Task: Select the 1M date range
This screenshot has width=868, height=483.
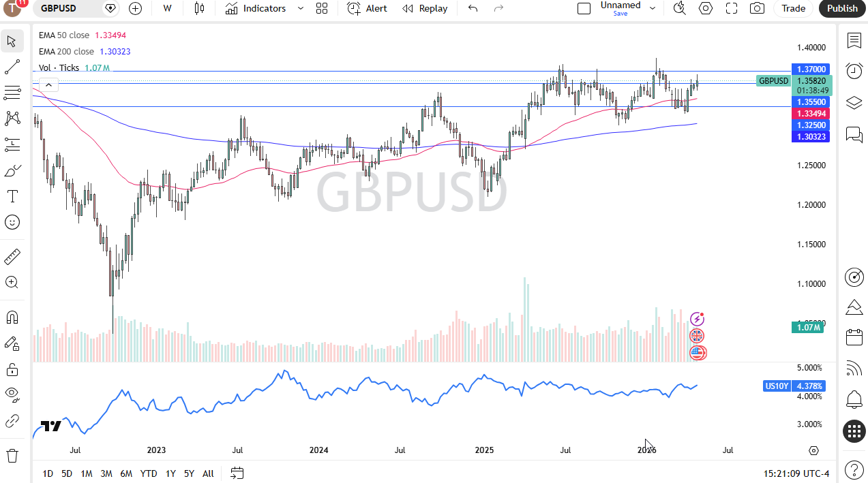Action: tap(87, 473)
